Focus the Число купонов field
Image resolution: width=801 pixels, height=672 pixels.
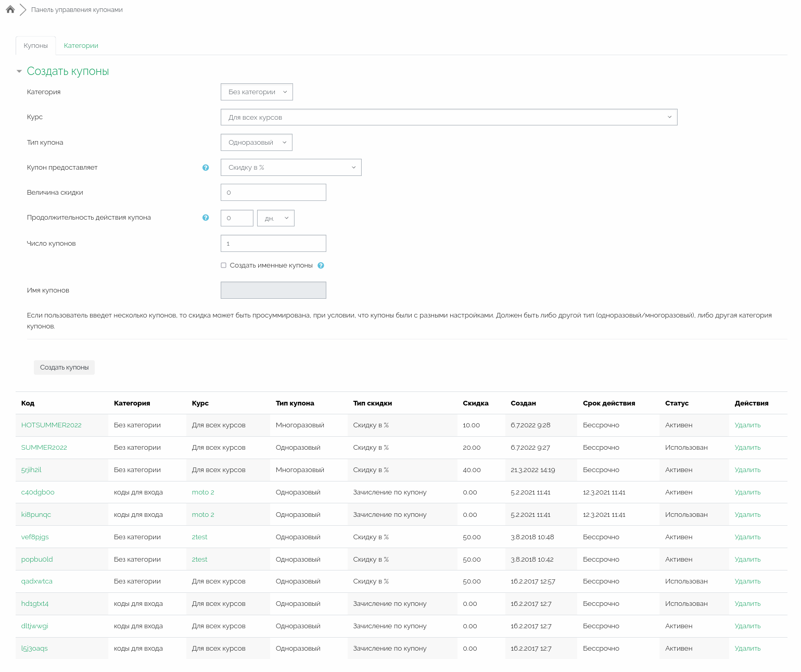(273, 244)
